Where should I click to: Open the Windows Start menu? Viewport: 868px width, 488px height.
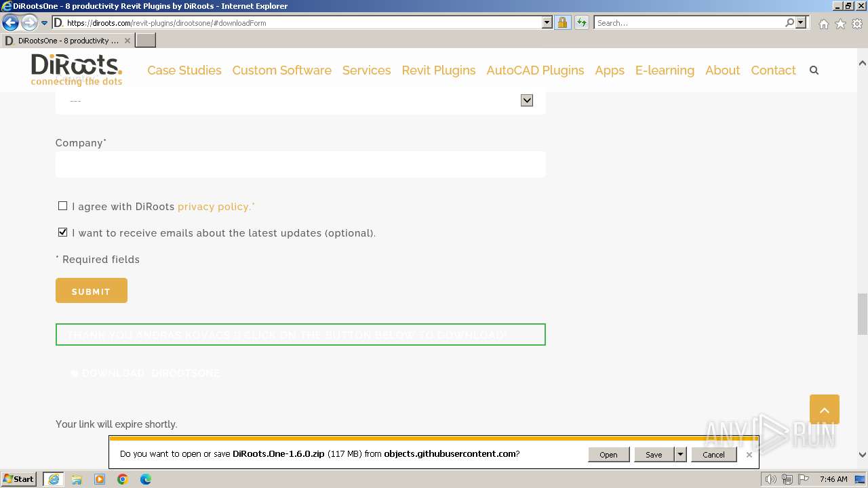pyautogui.click(x=19, y=479)
